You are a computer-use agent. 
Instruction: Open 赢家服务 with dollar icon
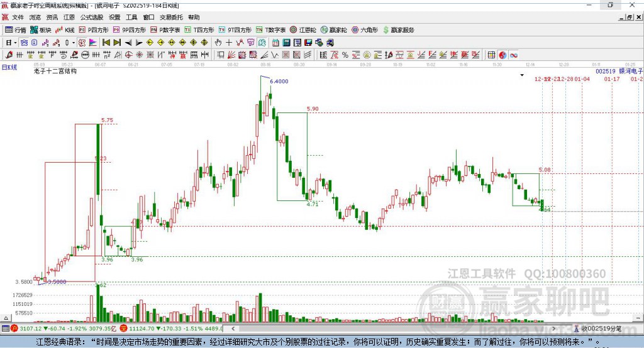click(x=398, y=30)
